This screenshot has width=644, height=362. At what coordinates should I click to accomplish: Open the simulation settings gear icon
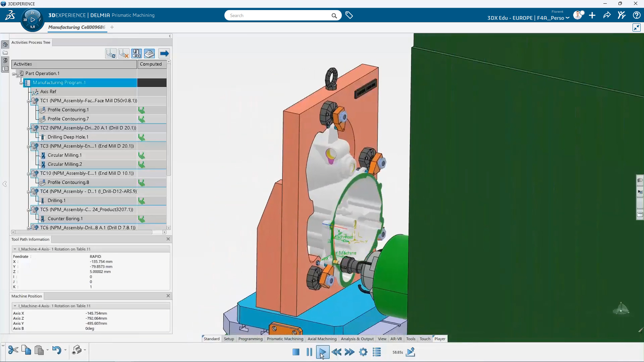[x=363, y=352]
